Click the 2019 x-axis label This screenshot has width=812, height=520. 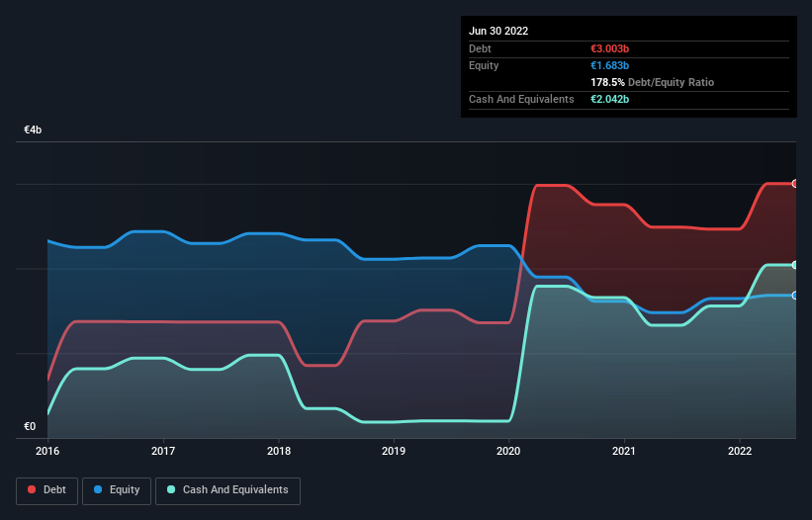tap(394, 451)
